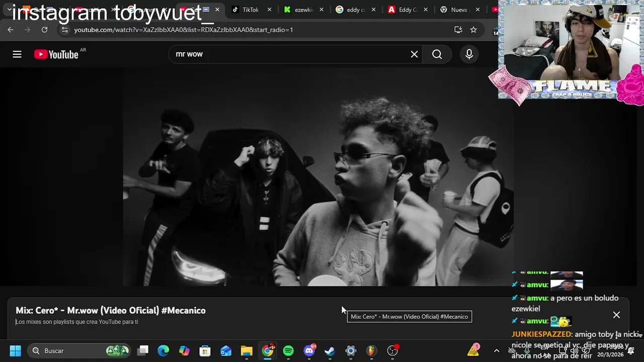644x362 pixels.
Task: Open File Explorer from the taskbar
Action: tap(247, 351)
